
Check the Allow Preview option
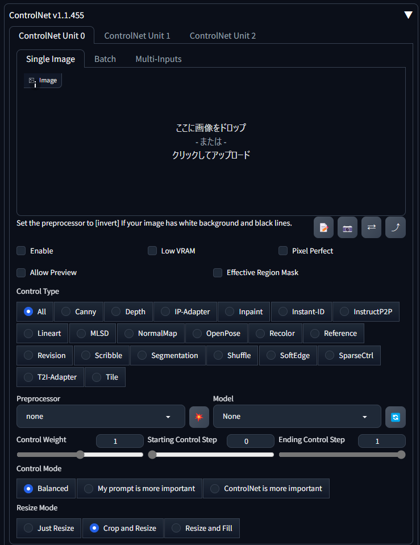pos(21,272)
